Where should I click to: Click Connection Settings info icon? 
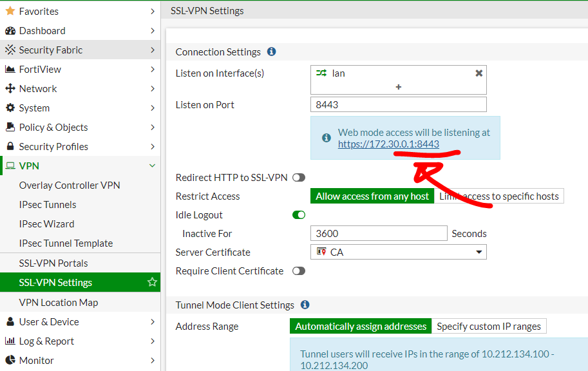[272, 52]
